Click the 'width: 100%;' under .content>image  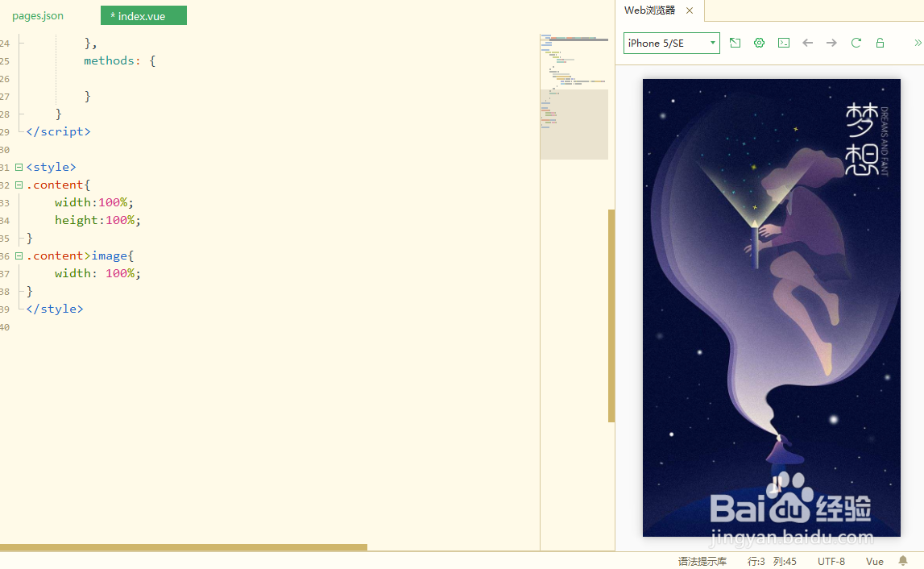[97, 273]
